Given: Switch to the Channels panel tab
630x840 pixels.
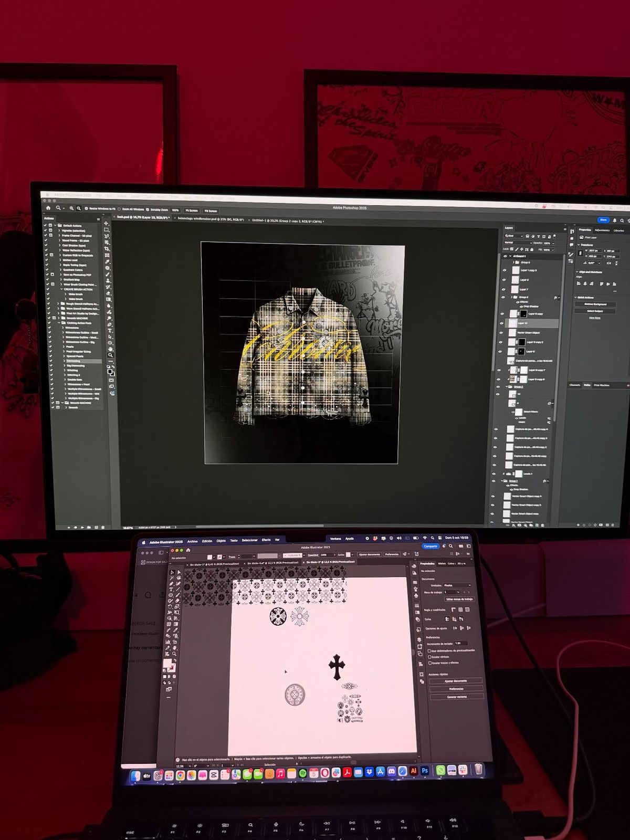Looking at the screenshot, I should [575, 385].
